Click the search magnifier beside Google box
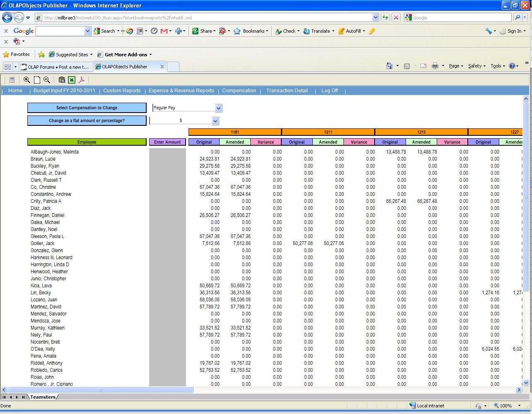This screenshot has width=532, height=414. (517, 17)
